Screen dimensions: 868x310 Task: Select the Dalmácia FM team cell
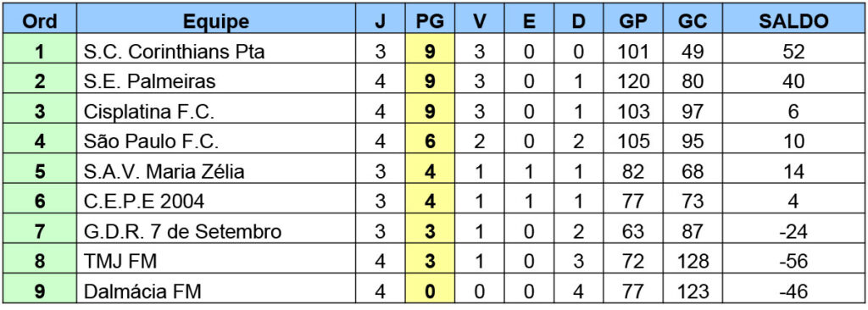click(216, 290)
